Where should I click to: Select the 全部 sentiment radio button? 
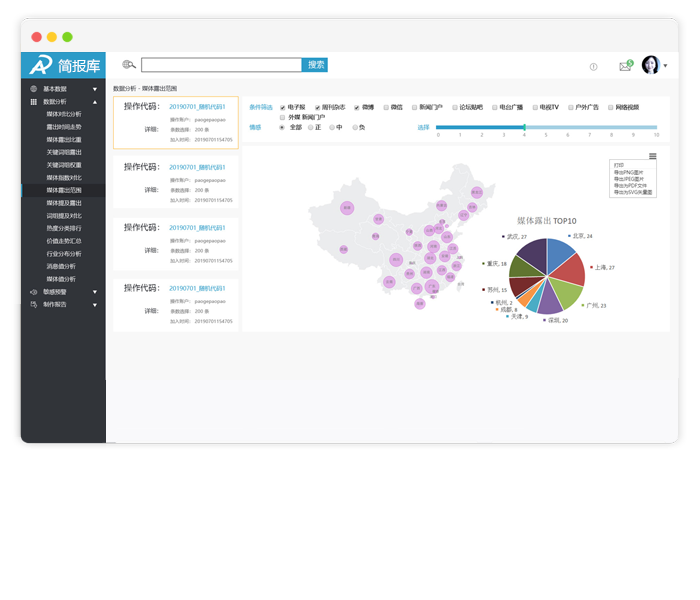pos(282,128)
